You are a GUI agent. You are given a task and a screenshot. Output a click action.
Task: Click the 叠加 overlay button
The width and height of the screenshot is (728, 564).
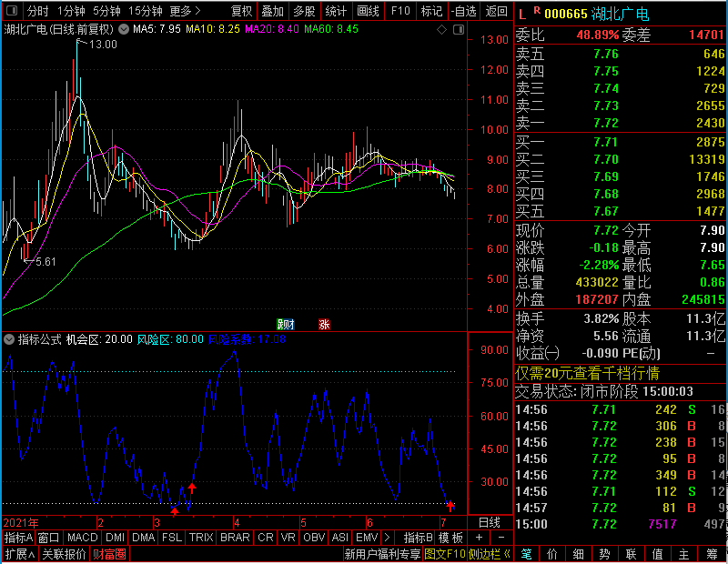click(x=272, y=11)
